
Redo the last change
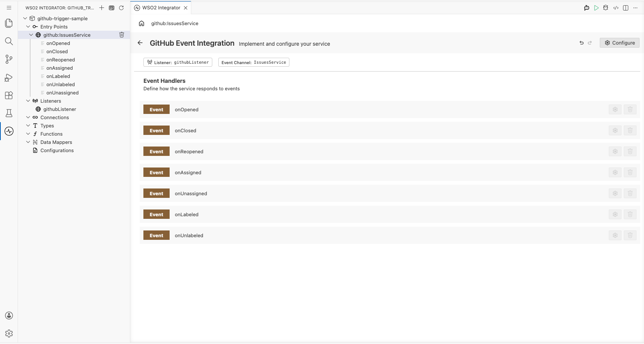coord(590,43)
